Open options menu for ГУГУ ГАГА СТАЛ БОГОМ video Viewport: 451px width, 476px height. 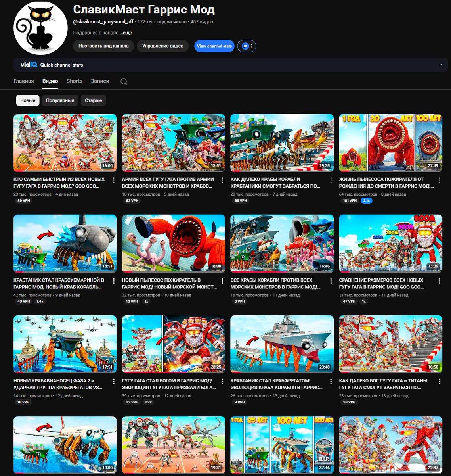point(222,382)
